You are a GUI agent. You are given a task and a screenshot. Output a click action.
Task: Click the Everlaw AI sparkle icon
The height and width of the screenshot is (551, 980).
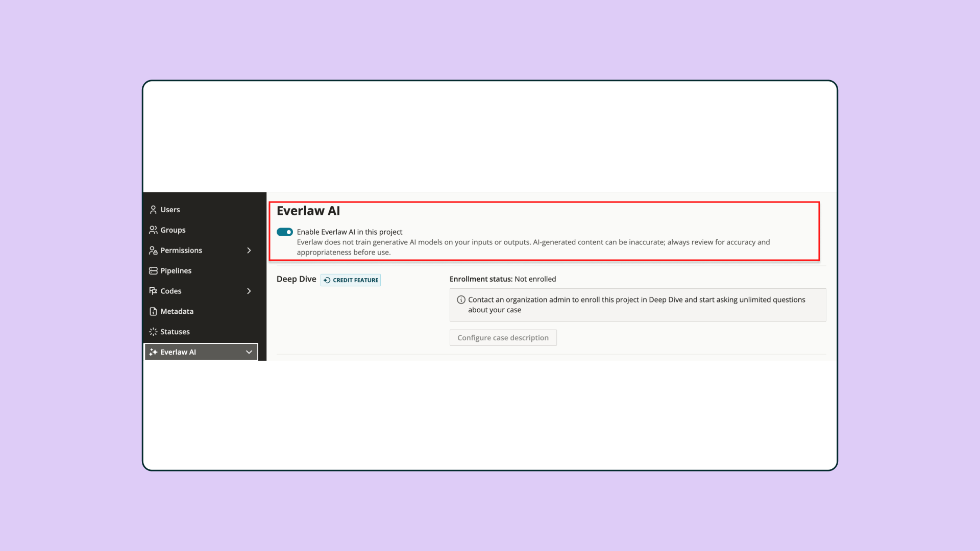point(153,352)
